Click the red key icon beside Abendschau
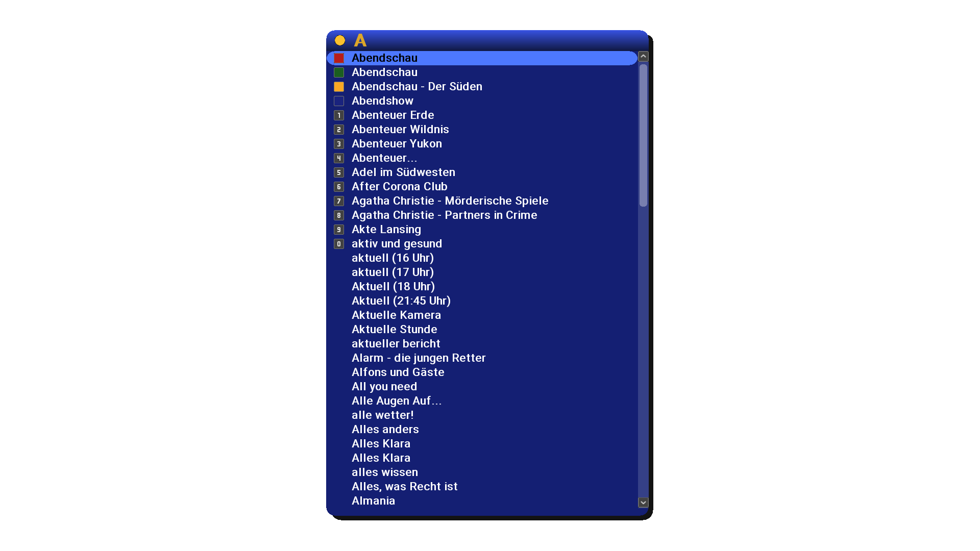The height and width of the screenshot is (551, 980). point(339,58)
